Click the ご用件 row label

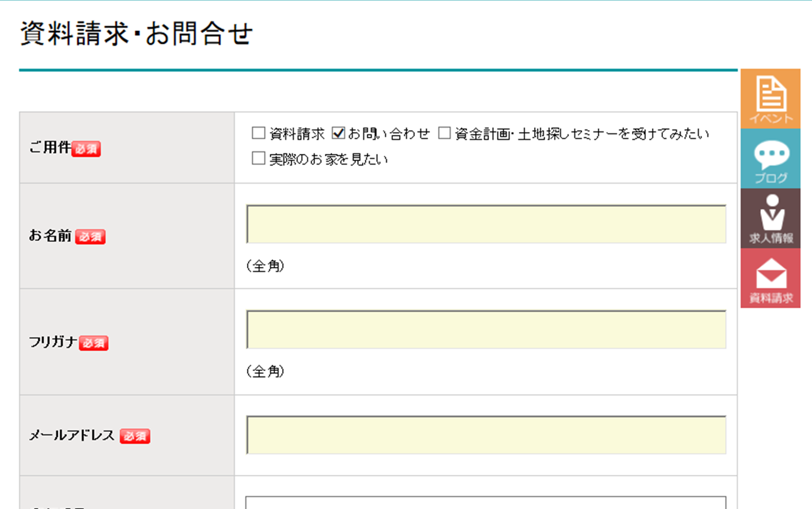pyautogui.click(x=50, y=148)
